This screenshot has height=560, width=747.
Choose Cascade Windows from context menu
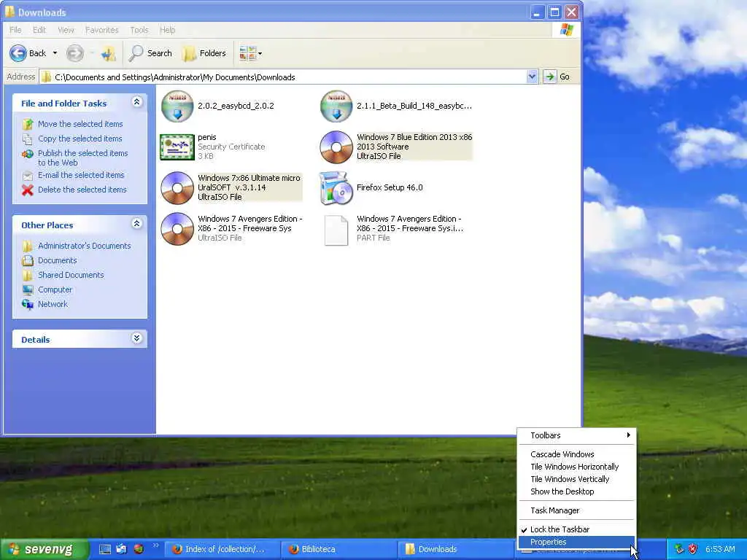[x=576, y=454]
